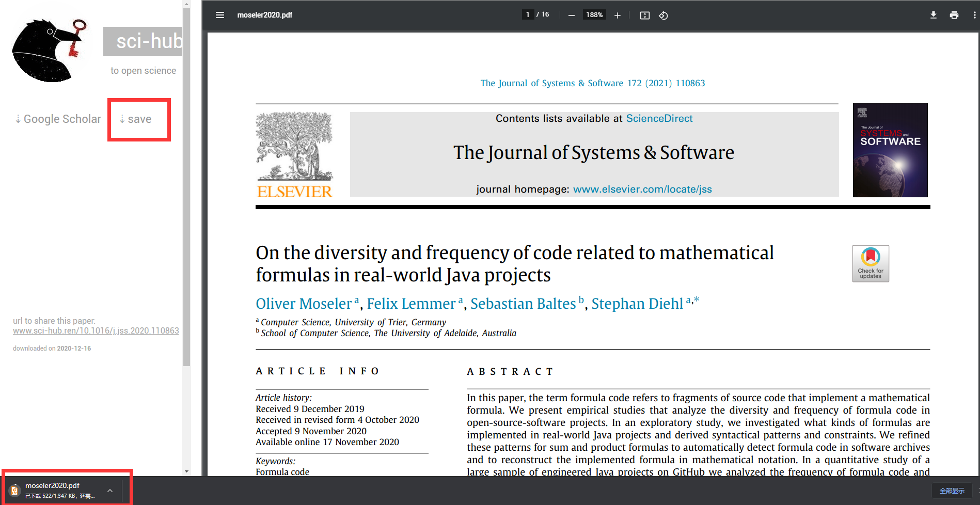Screen dimensions: 980x505
Task: Click the fit to page icon
Action: coord(644,15)
